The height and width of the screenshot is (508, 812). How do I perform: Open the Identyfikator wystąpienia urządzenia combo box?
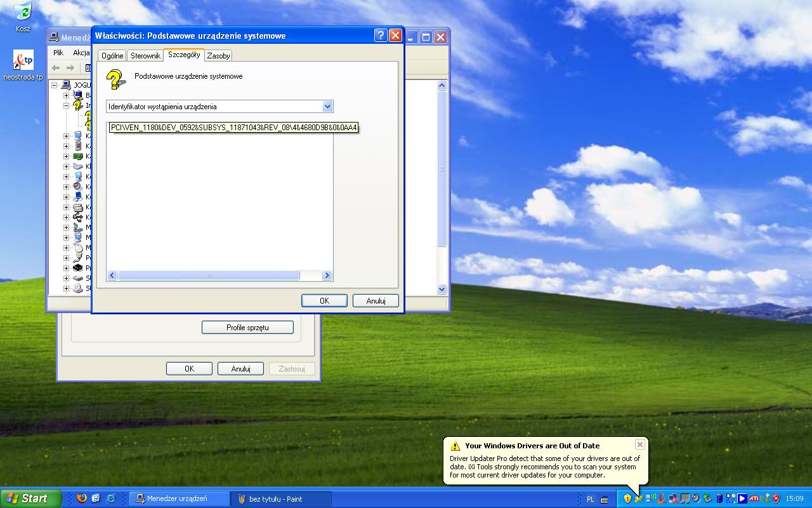[x=219, y=106]
